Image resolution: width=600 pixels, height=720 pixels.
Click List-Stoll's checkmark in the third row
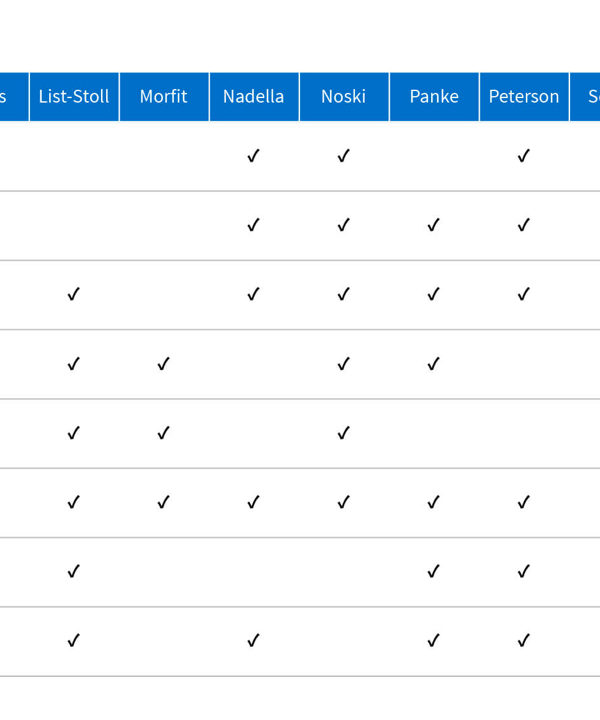pyautogui.click(x=73, y=294)
